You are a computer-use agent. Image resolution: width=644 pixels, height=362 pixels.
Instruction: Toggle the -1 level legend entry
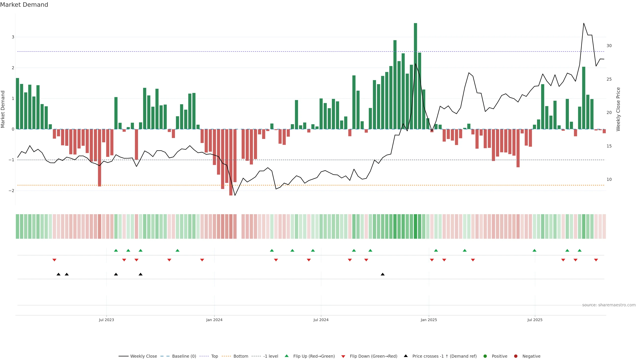tap(271, 356)
